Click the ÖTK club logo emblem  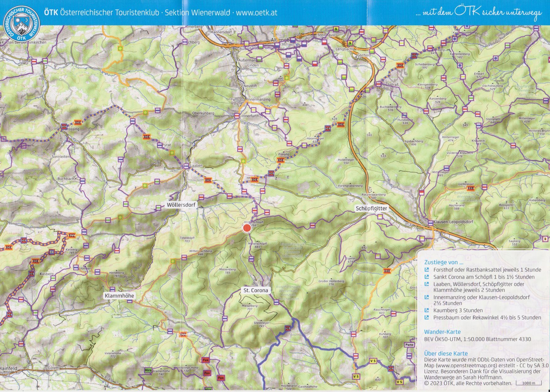(21, 24)
